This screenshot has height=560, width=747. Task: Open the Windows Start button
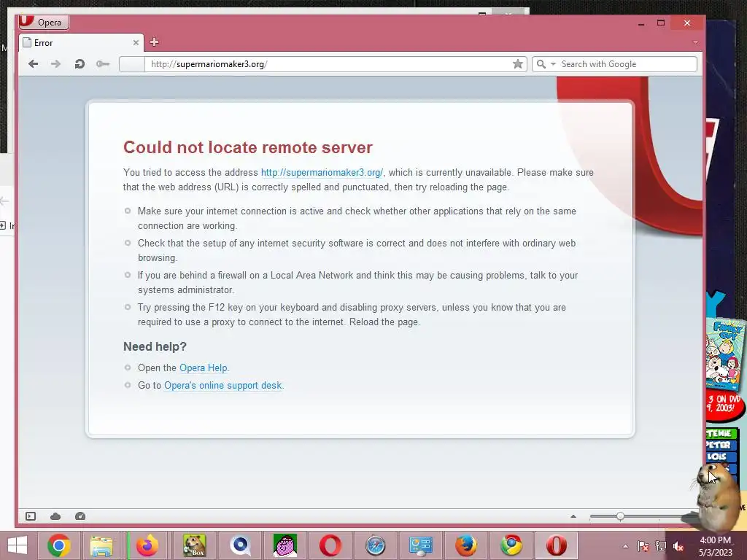18,545
